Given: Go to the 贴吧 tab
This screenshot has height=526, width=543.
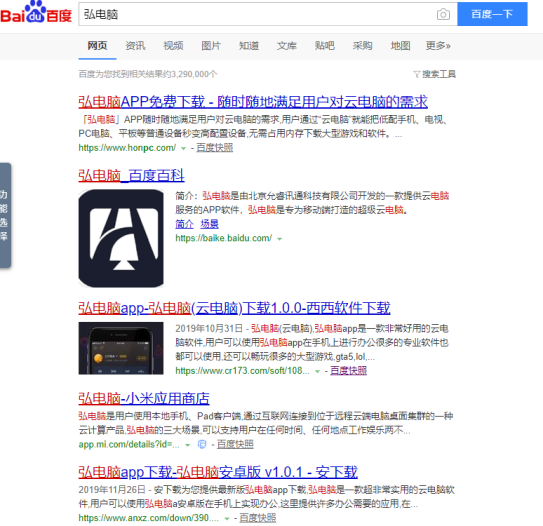Looking at the screenshot, I should (x=324, y=46).
